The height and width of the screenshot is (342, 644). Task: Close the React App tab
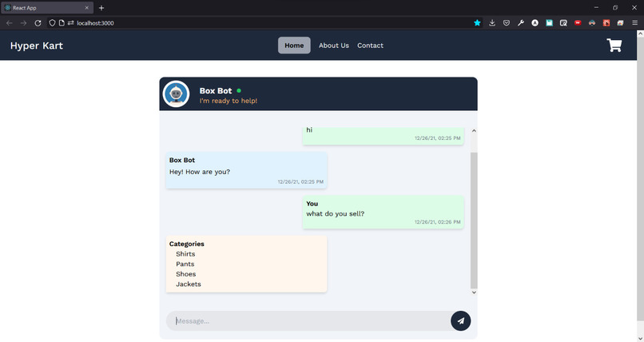[86, 8]
